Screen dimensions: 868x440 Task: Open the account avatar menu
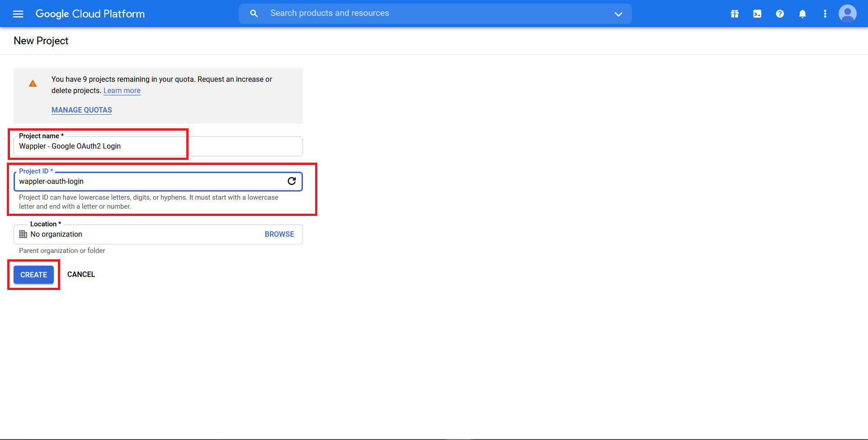[x=848, y=14]
